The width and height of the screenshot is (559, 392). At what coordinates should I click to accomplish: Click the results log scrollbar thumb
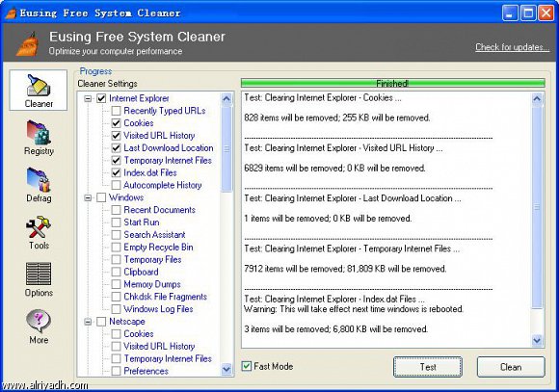pyautogui.click(x=537, y=207)
